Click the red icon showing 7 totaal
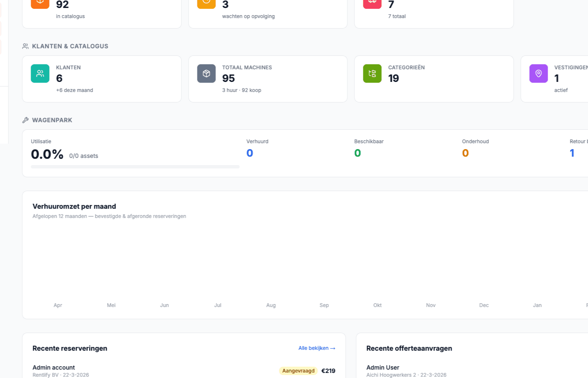588x378 pixels. (372, 4)
